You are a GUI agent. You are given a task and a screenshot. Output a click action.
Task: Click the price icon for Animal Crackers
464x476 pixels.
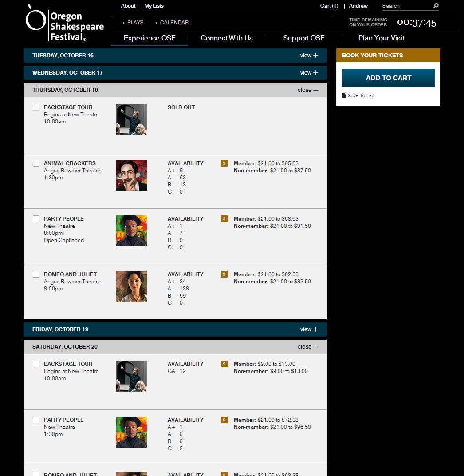tap(224, 163)
